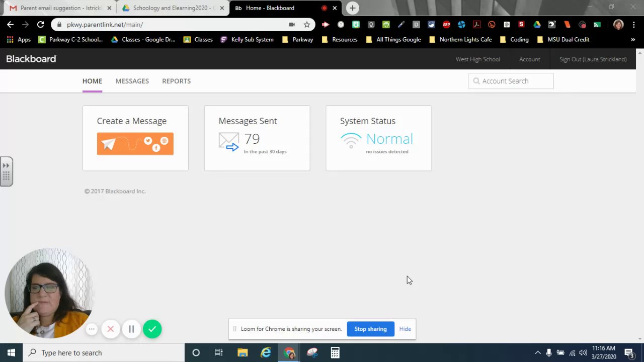
Task: Click the Messages Sent envelope icon
Action: pos(229,142)
